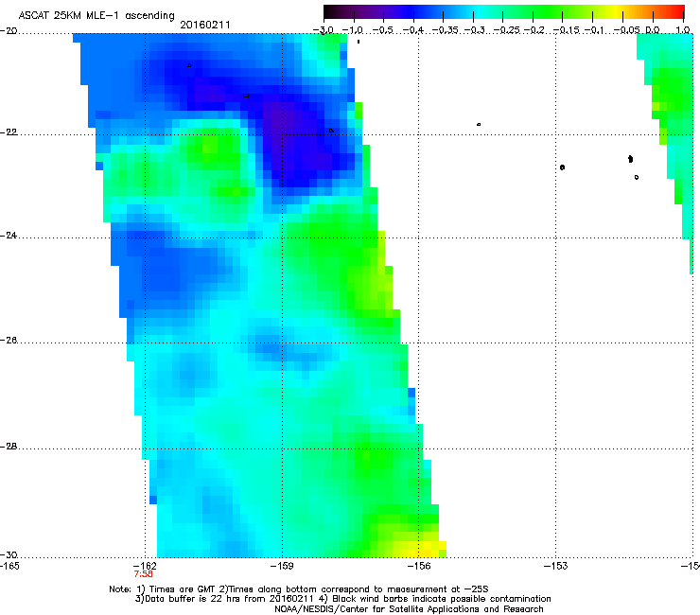
Task: Click the -24 latitude axis label
Action: [9, 236]
